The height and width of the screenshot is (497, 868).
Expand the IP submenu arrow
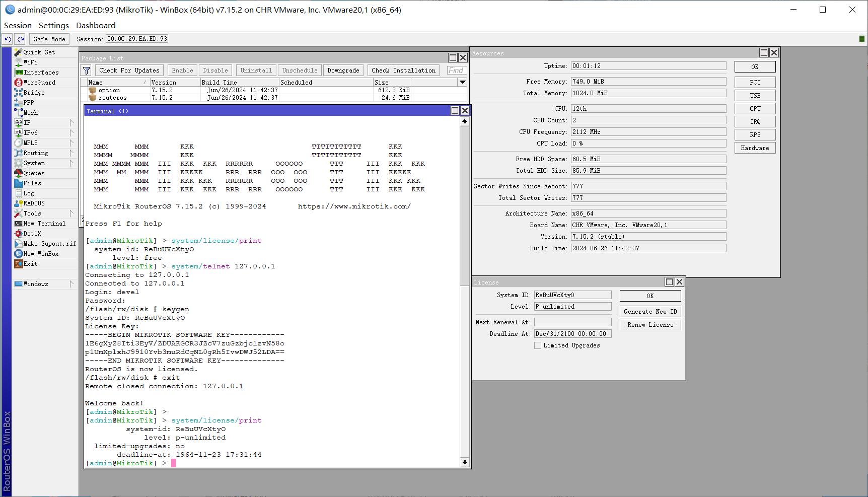[71, 123]
